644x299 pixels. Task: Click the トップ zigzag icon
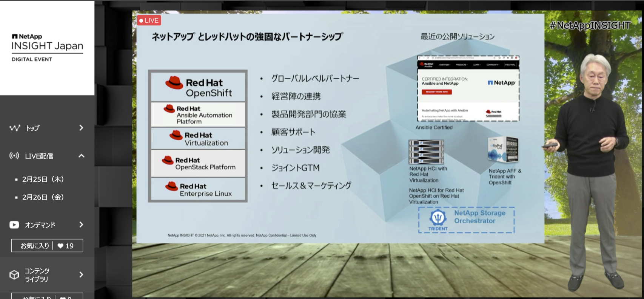click(x=15, y=128)
